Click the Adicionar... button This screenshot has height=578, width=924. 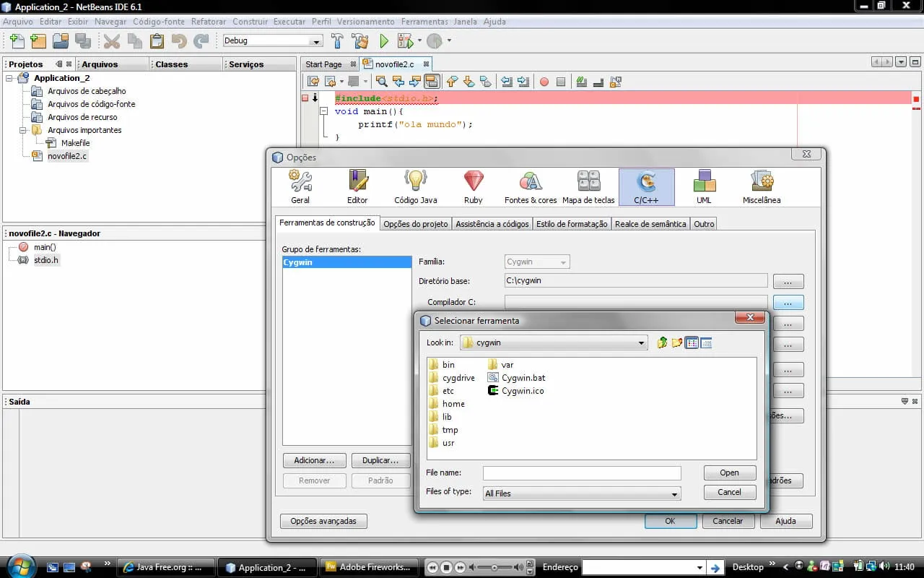point(314,460)
